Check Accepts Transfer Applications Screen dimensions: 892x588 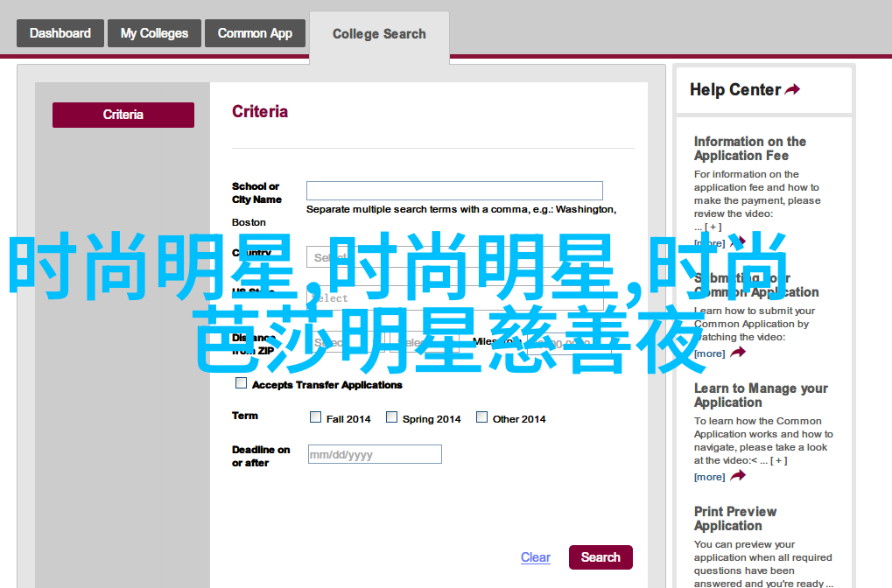click(242, 383)
